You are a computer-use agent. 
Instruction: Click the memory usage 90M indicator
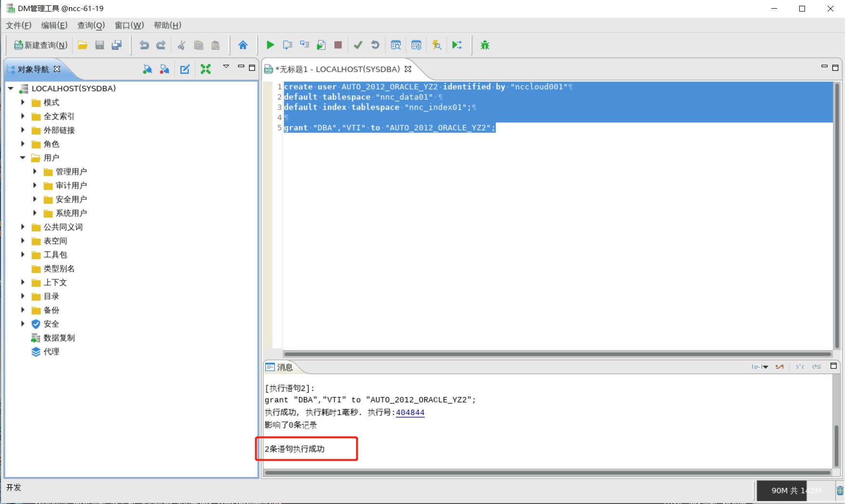tap(795, 491)
